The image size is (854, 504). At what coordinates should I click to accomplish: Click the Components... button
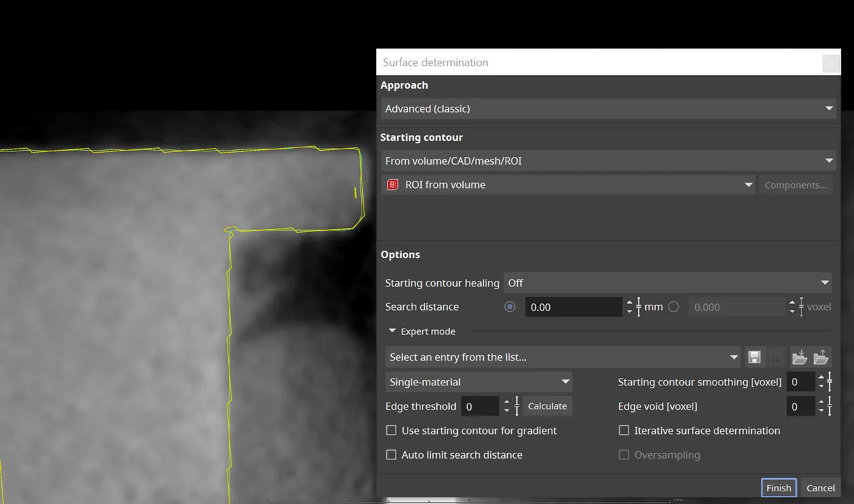tap(795, 185)
